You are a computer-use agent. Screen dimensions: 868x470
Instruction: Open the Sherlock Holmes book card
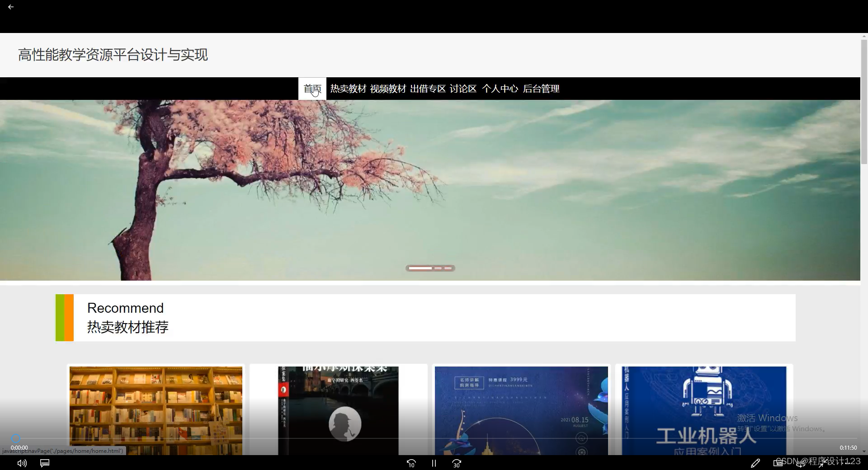click(339, 410)
